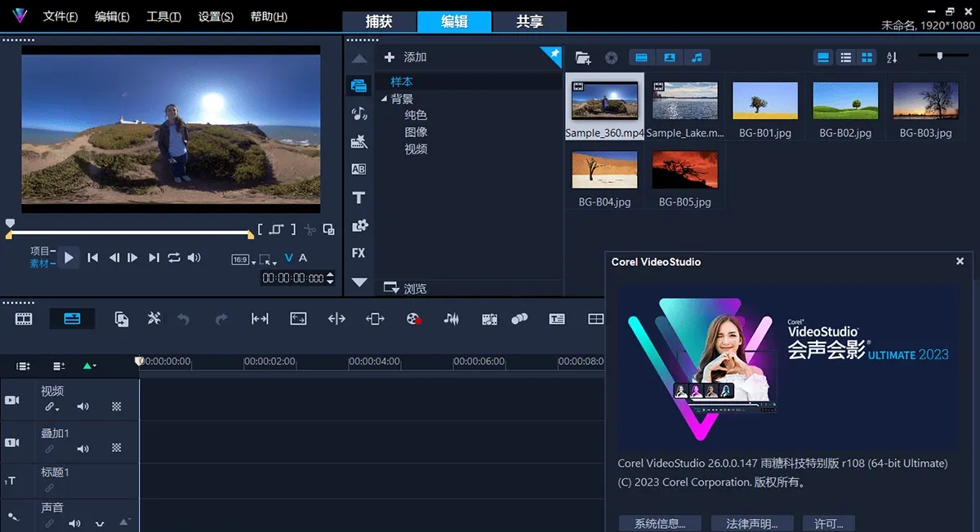Adjust the thumbnail size slider
Screen dimensions: 980x532
coord(940,55)
